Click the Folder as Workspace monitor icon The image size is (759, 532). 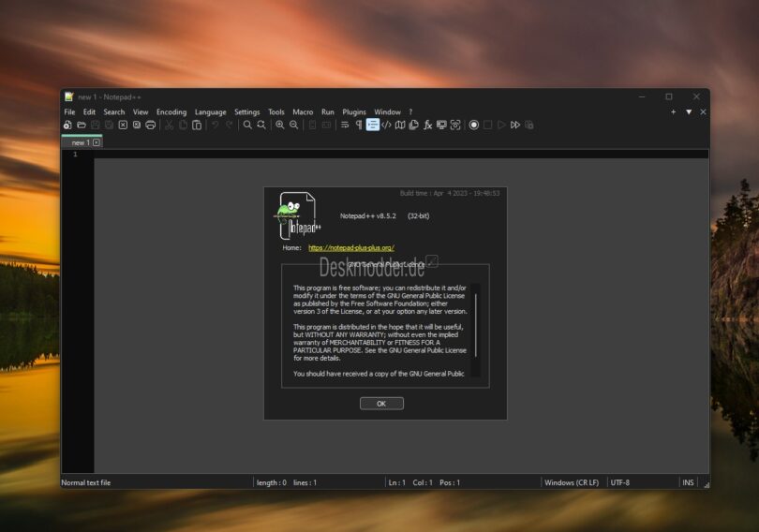click(441, 125)
